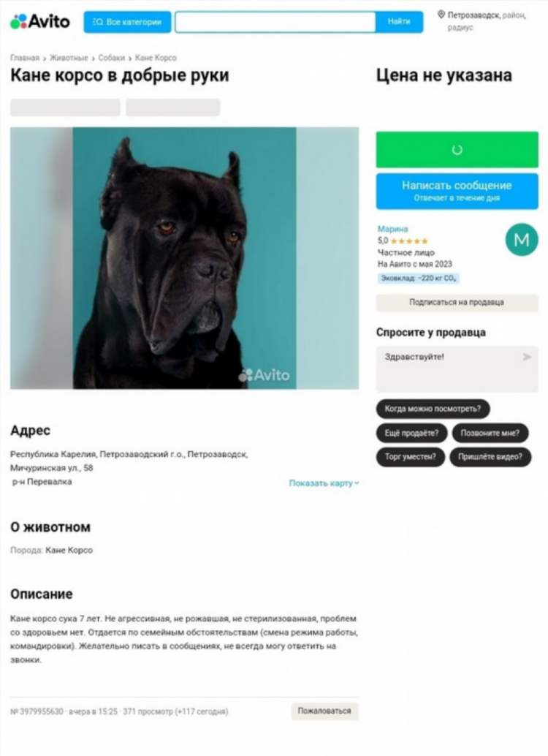Click the send arrow in message box
548x756 pixels.
click(x=528, y=357)
